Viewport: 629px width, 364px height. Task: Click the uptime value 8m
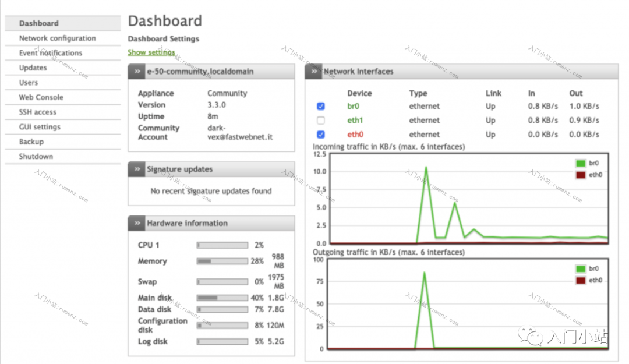[x=213, y=116]
